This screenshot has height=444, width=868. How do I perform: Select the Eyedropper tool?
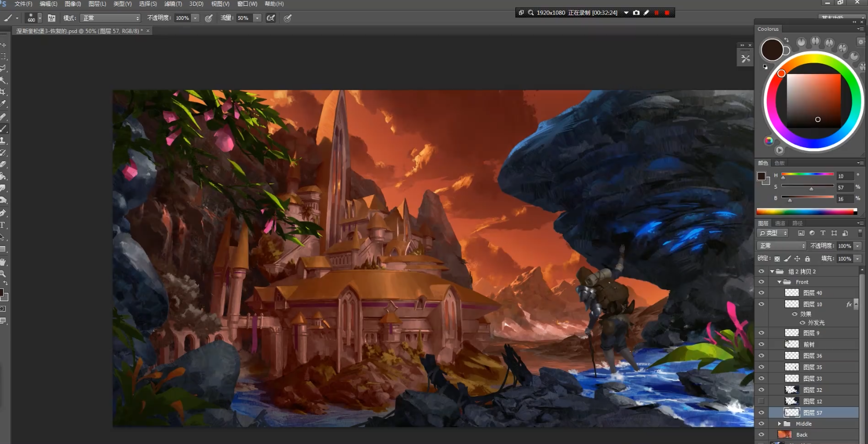tap(3, 104)
